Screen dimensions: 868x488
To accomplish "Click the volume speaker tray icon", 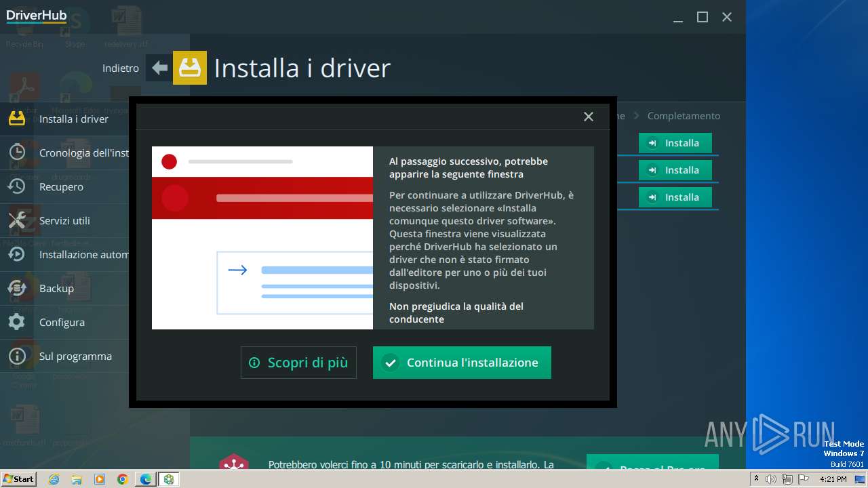I will coord(771,479).
